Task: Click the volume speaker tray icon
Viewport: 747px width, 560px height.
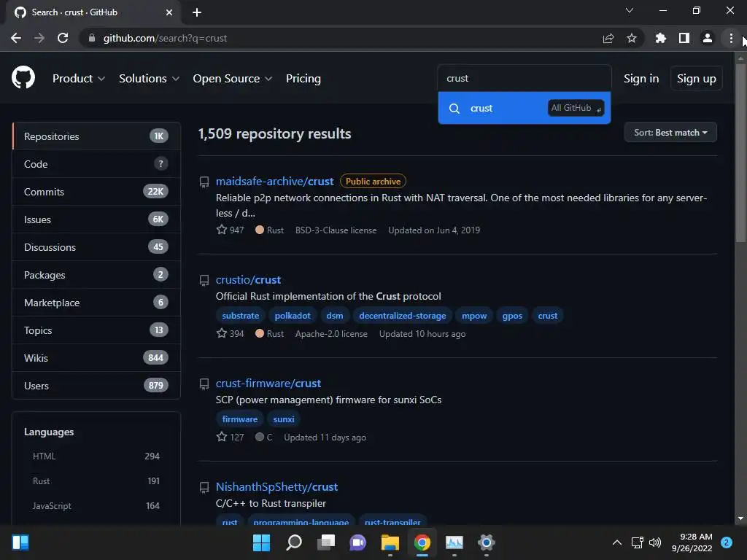Action: point(655,542)
